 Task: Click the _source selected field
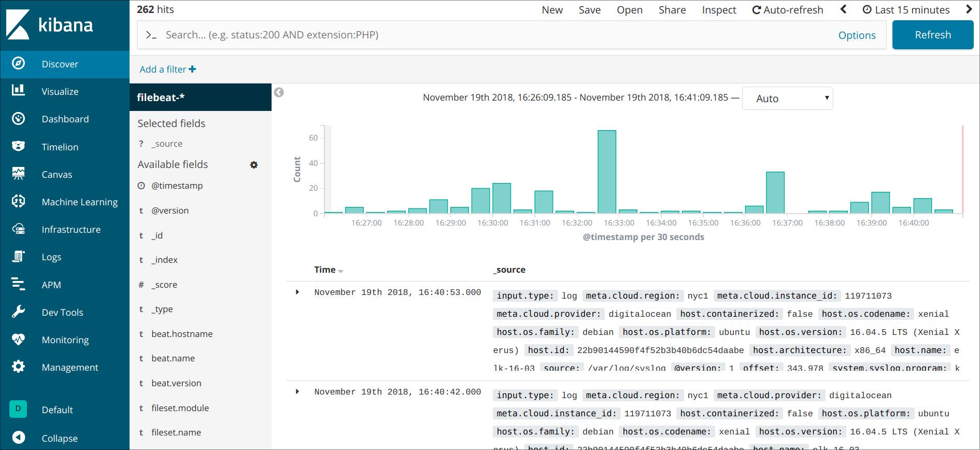pyautogui.click(x=167, y=144)
